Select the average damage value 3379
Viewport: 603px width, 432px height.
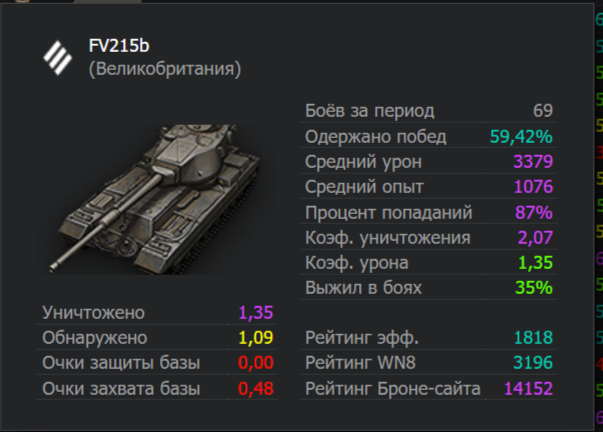tap(533, 162)
